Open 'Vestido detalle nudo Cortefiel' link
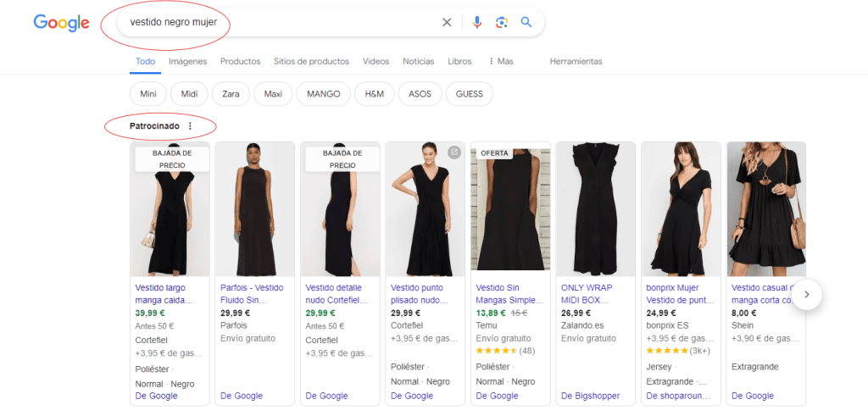The width and height of the screenshot is (868, 416). (x=337, y=294)
